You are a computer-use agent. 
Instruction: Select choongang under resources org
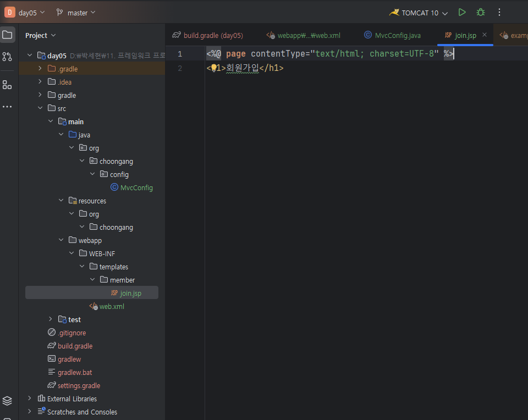(116, 228)
